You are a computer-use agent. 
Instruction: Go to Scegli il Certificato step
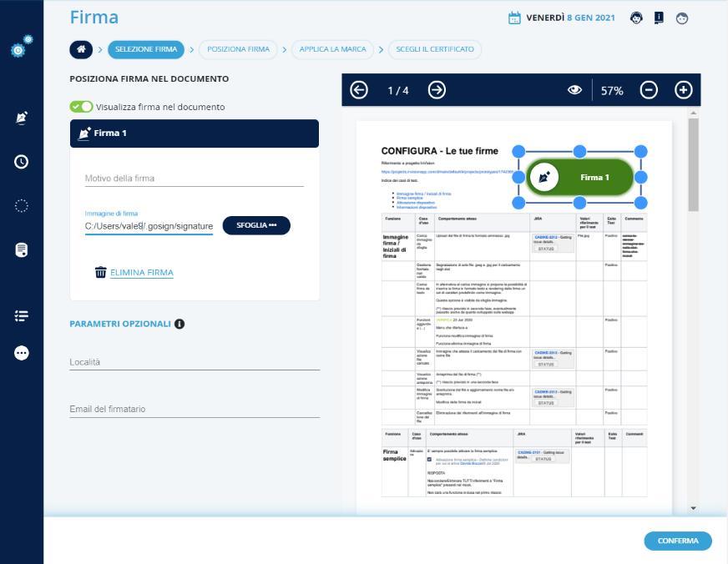[435, 49]
